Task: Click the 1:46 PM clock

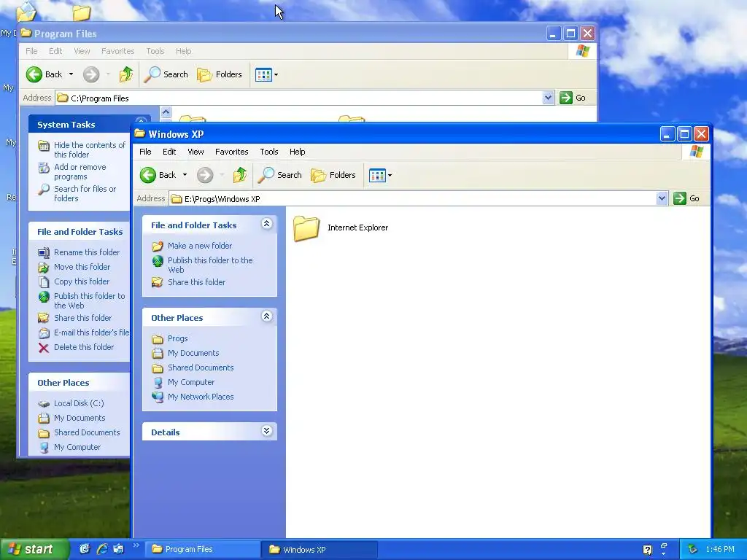Action: 720,550
